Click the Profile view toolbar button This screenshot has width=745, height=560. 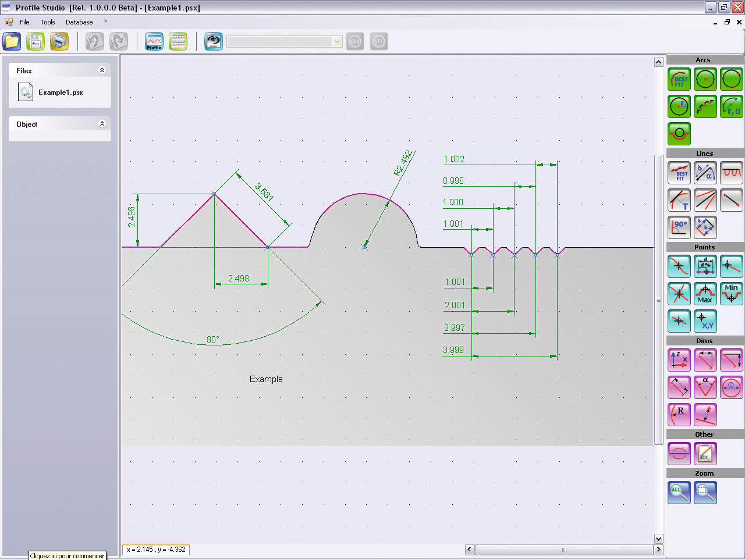[154, 41]
